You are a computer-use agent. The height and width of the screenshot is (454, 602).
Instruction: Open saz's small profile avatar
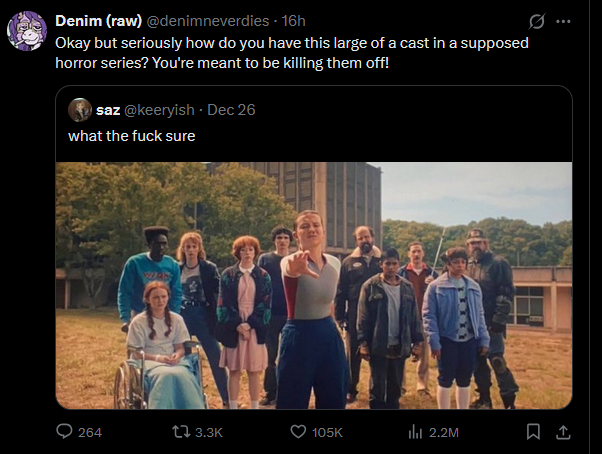pos(80,110)
